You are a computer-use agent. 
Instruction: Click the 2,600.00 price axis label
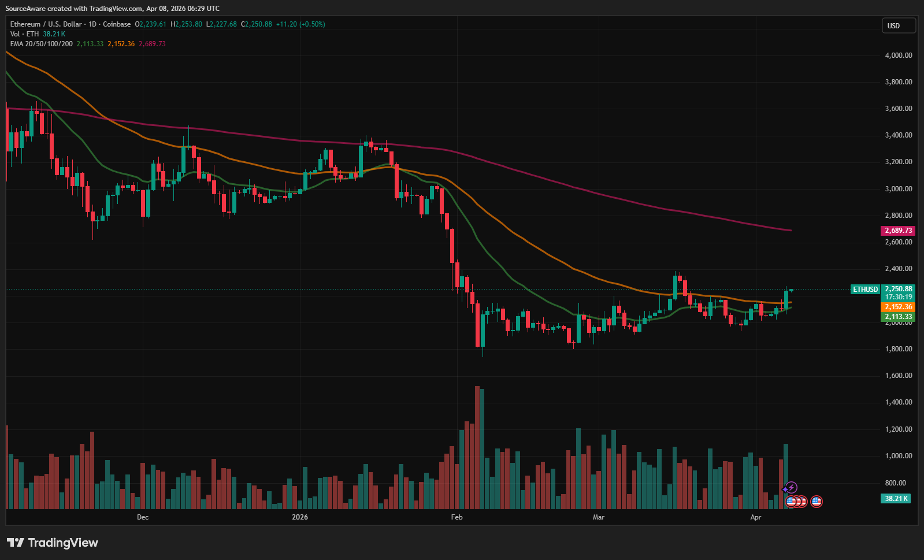(899, 242)
